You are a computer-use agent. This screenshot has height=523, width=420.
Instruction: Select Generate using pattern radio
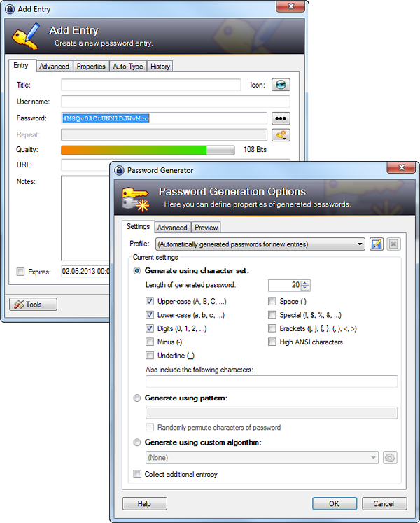[137, 398]
